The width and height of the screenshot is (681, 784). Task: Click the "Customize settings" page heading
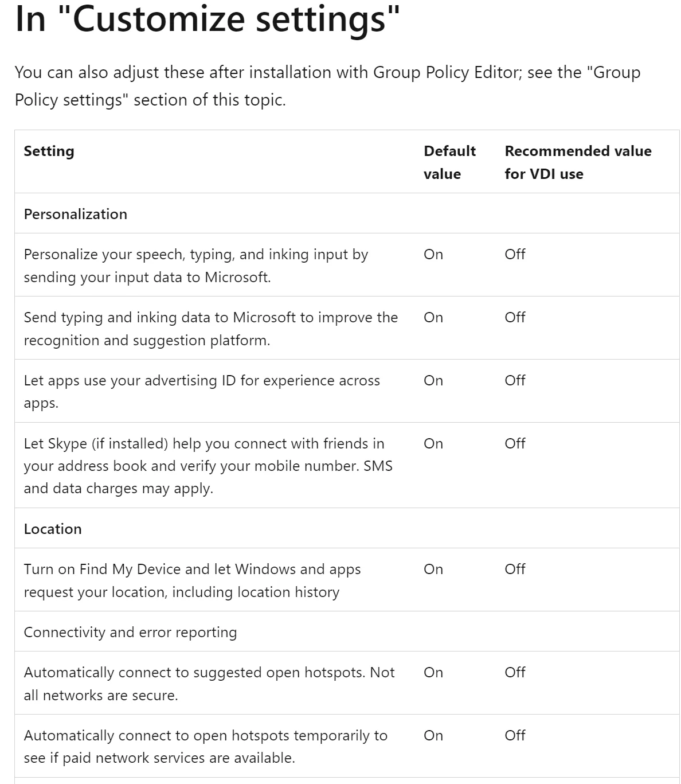point(207,18)
